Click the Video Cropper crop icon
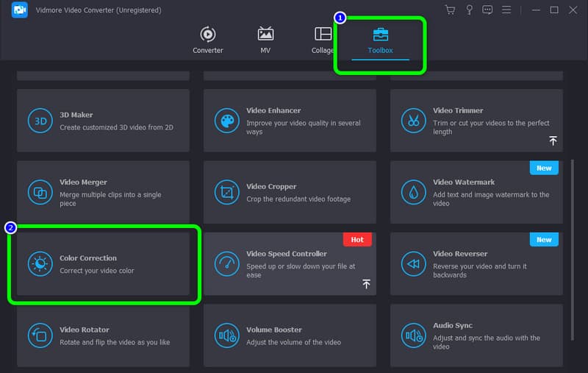 [x=227, y=193]
